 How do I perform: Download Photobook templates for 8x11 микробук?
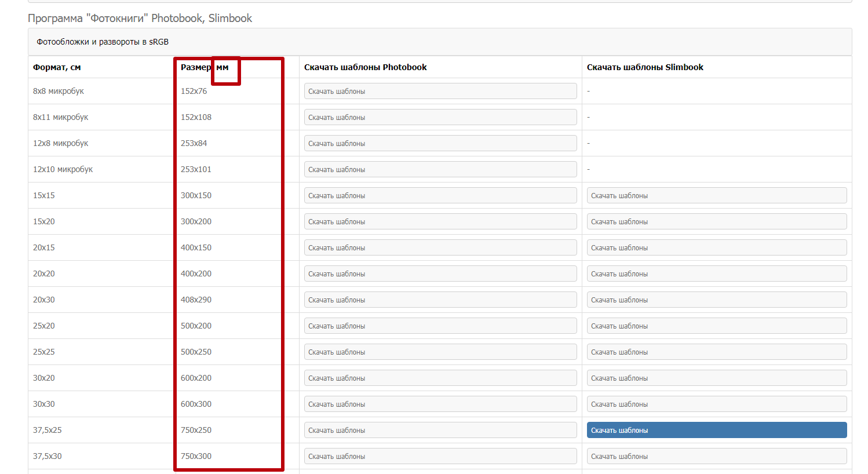click(440, 117)
